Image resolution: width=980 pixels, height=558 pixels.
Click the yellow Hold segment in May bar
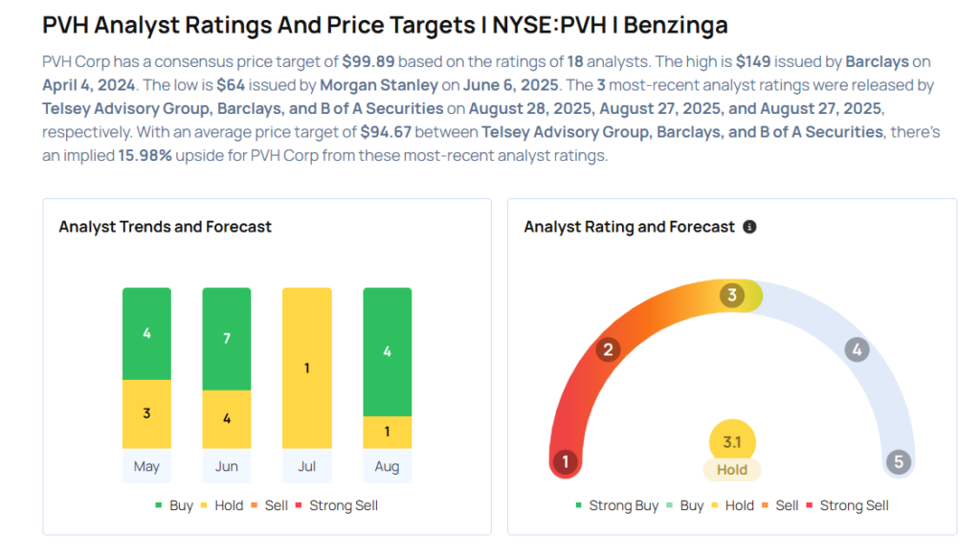(146, 413)
